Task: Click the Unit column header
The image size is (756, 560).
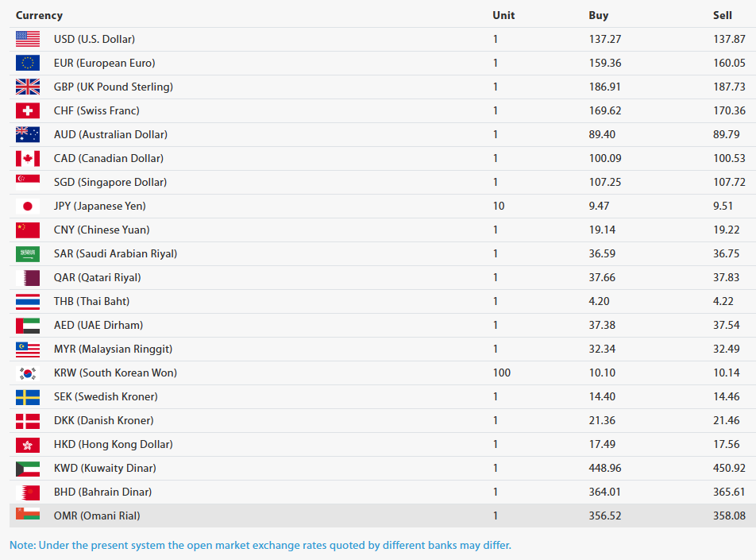Action: click(503, 15)
